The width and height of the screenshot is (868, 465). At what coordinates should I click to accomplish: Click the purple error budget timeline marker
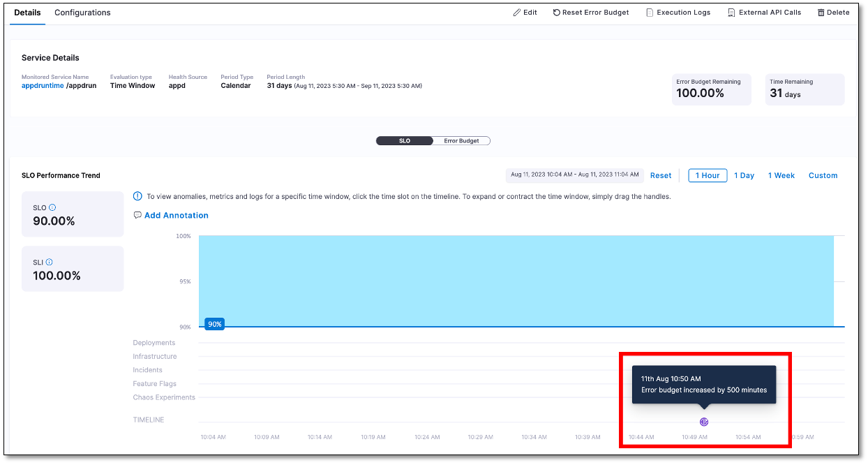pyautogui.click(x=704, y=422)
